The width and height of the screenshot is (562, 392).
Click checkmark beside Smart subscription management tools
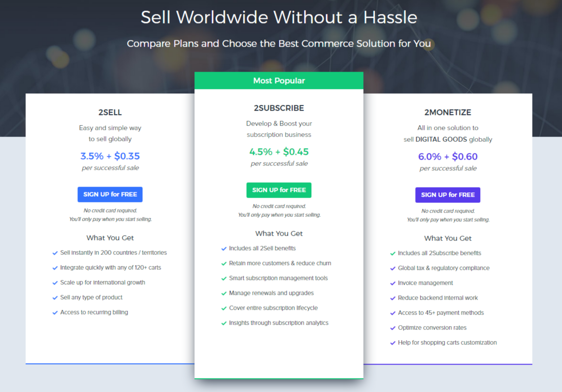(224, 278)
